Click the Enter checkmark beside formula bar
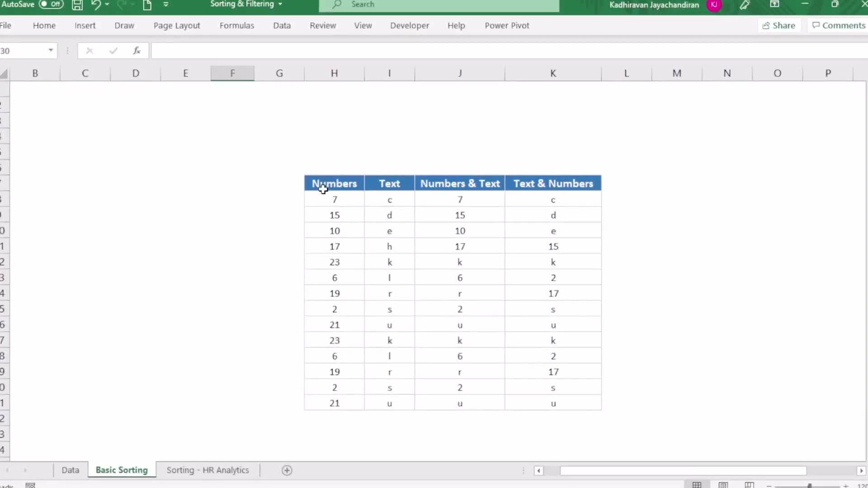 pyautogui.click(x=113, y=51)
